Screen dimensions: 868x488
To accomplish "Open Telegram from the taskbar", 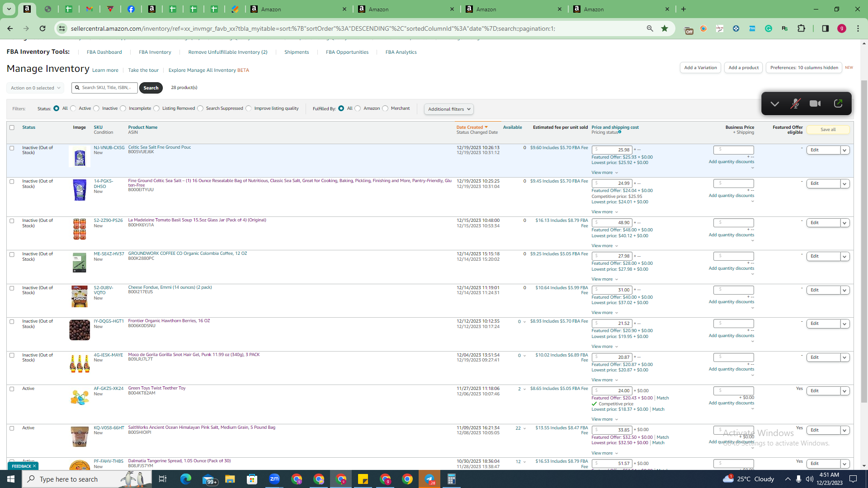I will (429, 479).
